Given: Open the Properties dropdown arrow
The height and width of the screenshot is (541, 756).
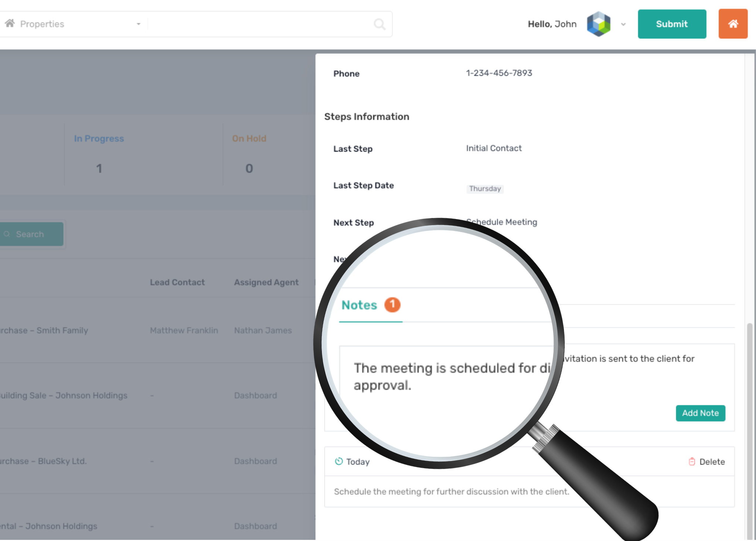Looking at the screenshot, I should [139, 24].
